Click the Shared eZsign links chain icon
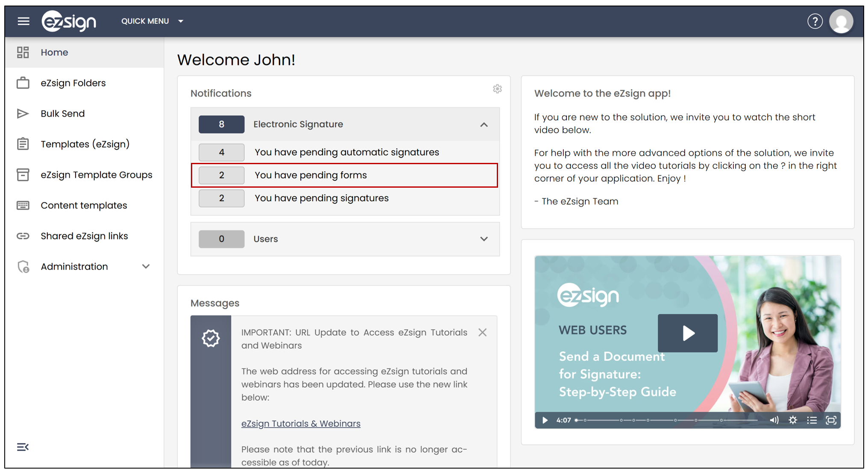The width and height of the screenshot is (868, 472). (x=23, y=236)
